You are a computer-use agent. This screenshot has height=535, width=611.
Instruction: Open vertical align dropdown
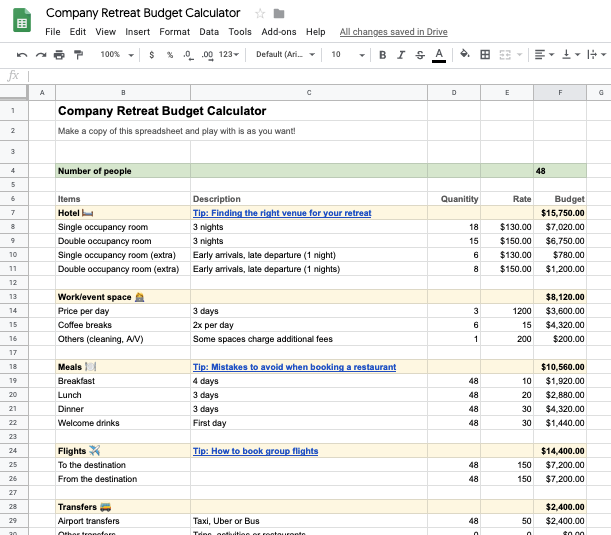click(571, 55)
